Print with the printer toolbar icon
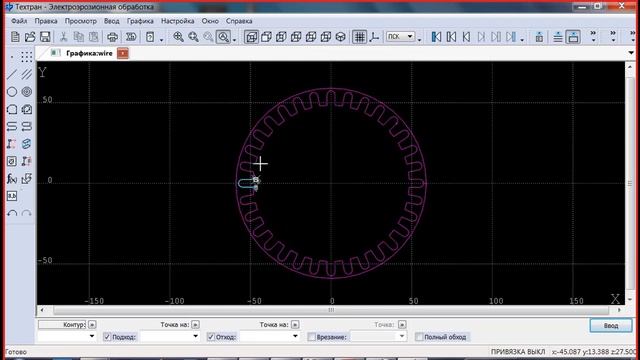 coord(112,37)
